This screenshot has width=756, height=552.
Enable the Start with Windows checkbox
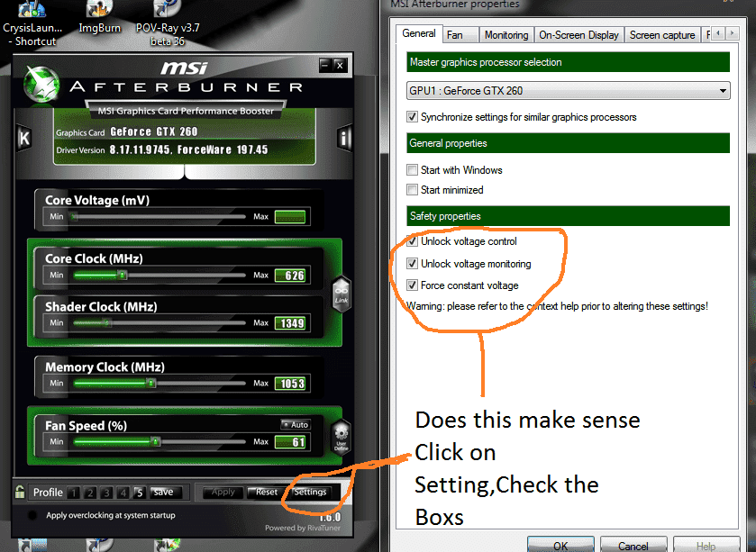(413, 170)
